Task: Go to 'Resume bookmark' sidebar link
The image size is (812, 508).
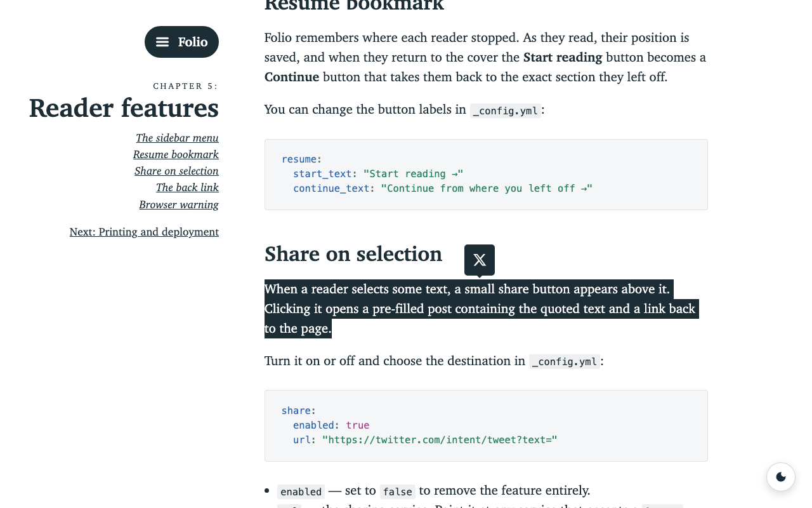Action: (176, 154)
